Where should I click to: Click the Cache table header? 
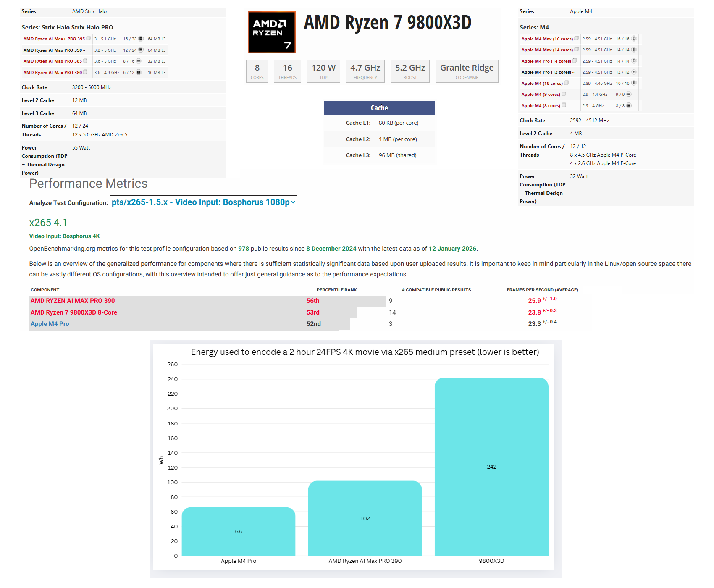point(379,108)
